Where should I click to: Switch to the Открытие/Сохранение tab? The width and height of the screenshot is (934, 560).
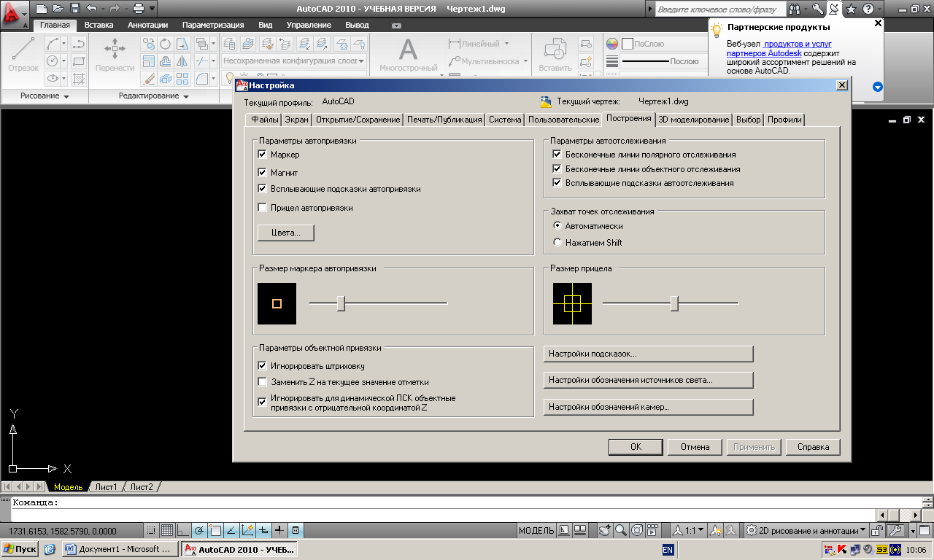tap(358, 120)
